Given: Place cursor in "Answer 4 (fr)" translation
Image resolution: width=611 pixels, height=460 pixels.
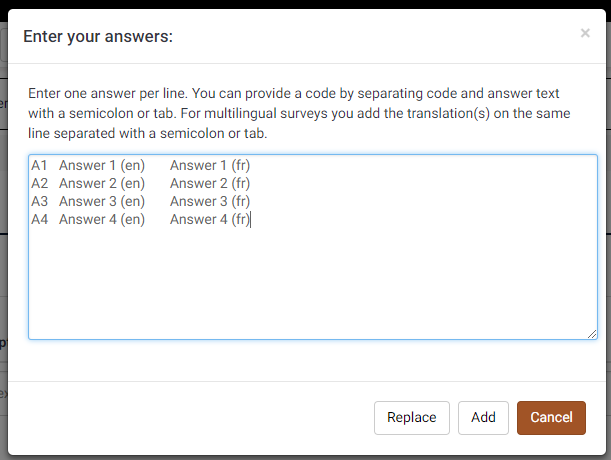Looking at the screenshot, I should [x=209, y=219].
